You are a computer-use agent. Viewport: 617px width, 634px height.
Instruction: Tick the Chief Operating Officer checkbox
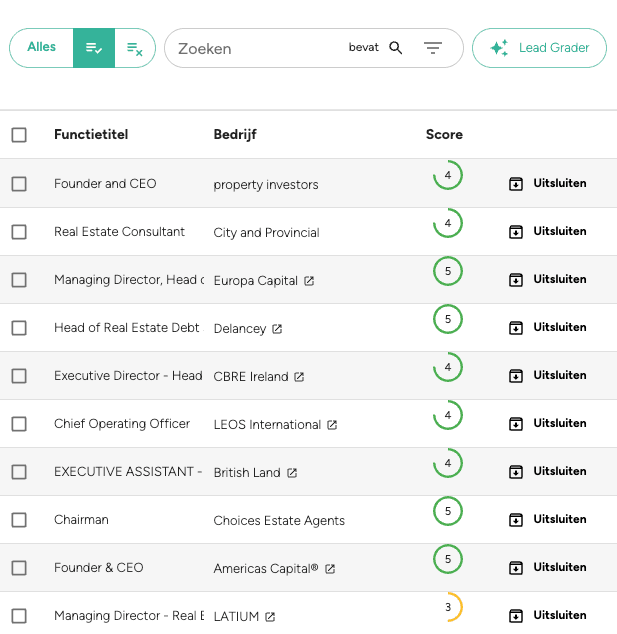click(19, 424)
